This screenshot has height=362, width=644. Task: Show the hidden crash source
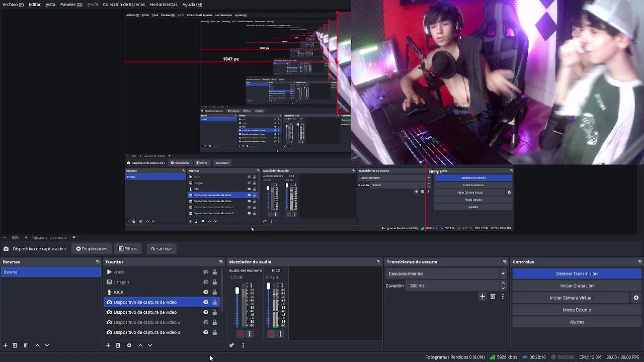pyautogui.click(x=206, y=272)
